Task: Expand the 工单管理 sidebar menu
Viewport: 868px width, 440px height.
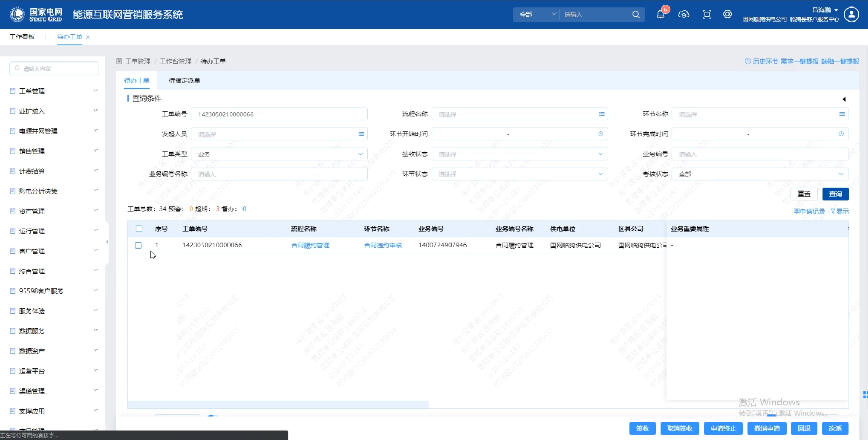Action: pyautogui.click(x=54, y=91)
